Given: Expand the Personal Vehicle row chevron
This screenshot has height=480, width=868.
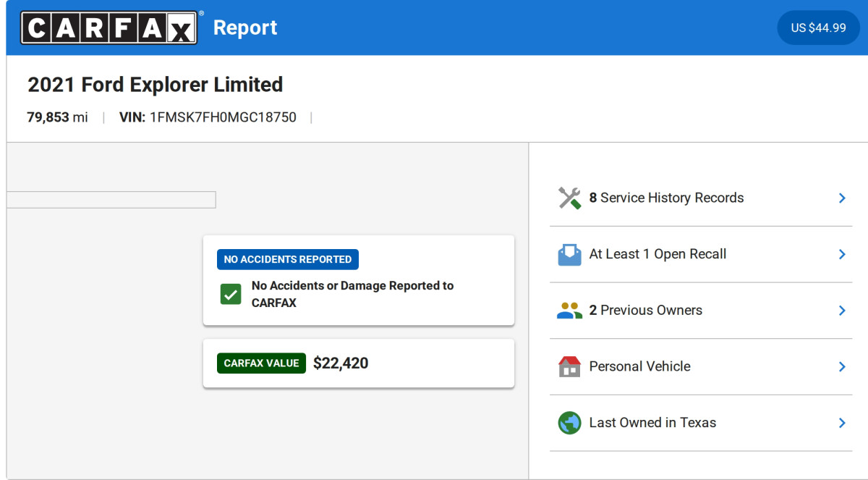Looking at the screenshot, I should 842,366.
